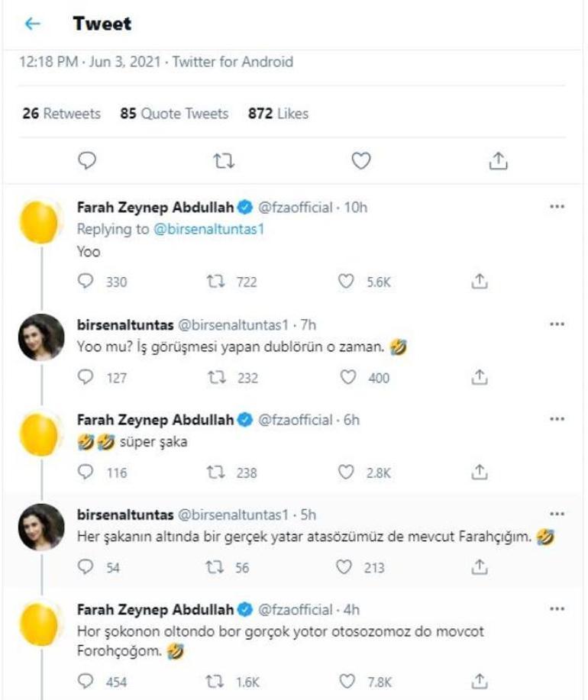This screenshot has height=700, width=588.
Task: Retweet the main tweet using retweet icon
Action: tap(223, 160)
